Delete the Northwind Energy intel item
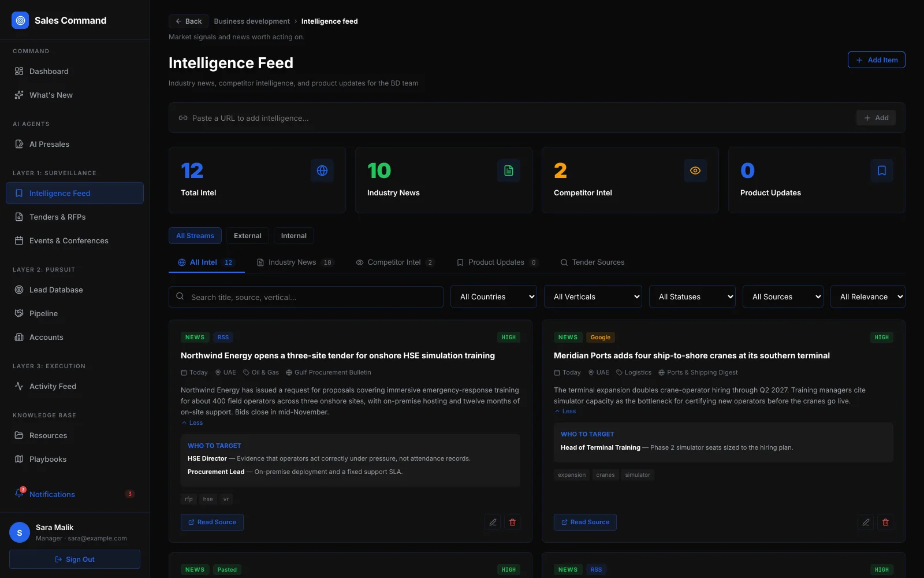Screen dimensions: 924x578 pyautogui.click(x=512, y=522)
